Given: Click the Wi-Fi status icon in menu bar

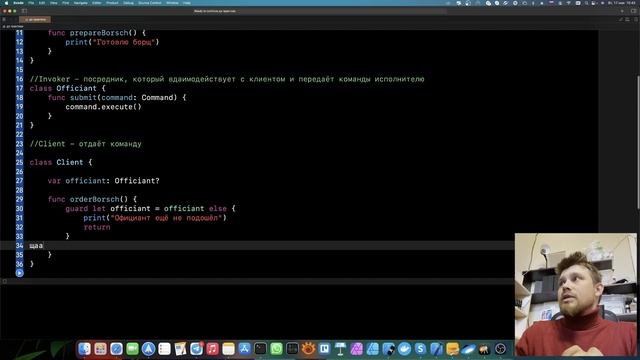Looking at the screenshot, I should click(x=569, y=3).
